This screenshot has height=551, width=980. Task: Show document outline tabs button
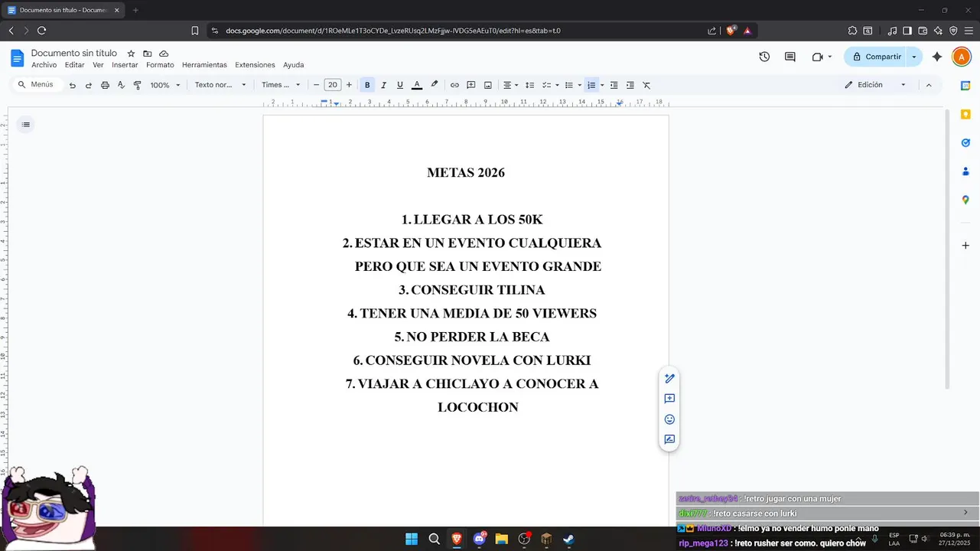26,125
